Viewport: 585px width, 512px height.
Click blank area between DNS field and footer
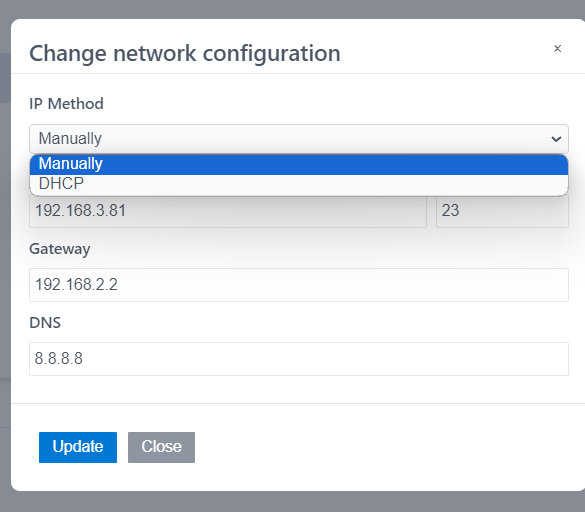299,389
